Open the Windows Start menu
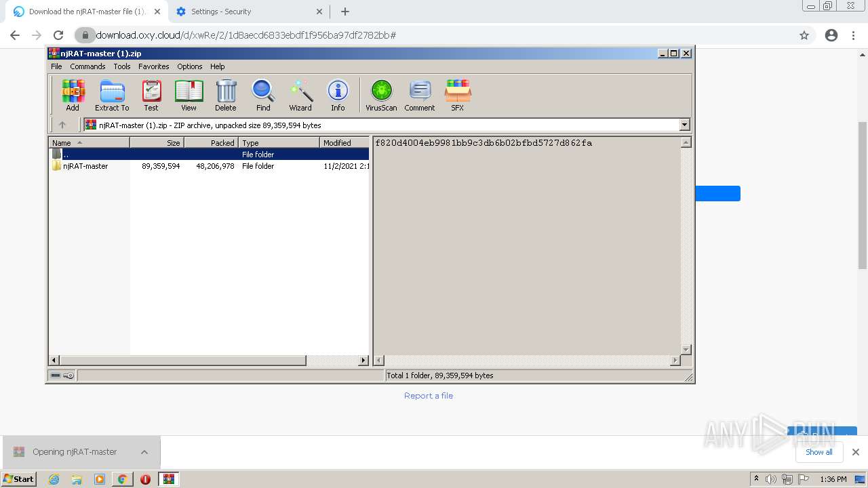Screen dimensions: 868x488 [19, 479]
